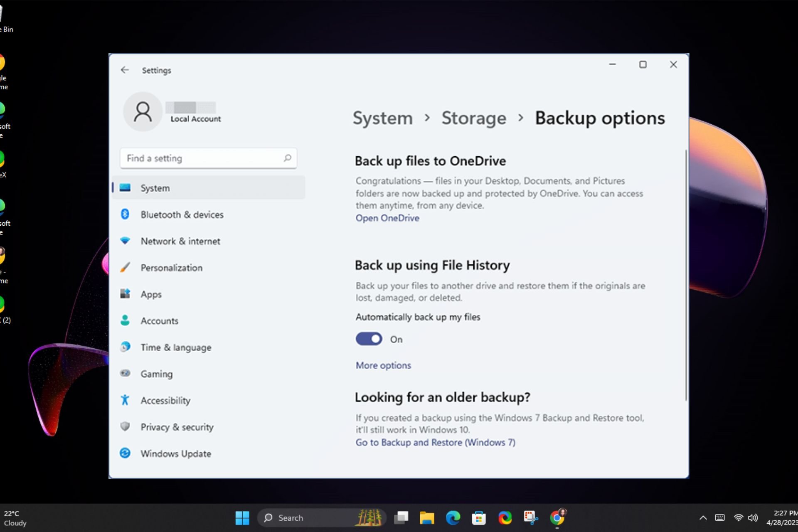Open File Explorer from the taskbar
798x532 pixels.
(x=427, y=518)
